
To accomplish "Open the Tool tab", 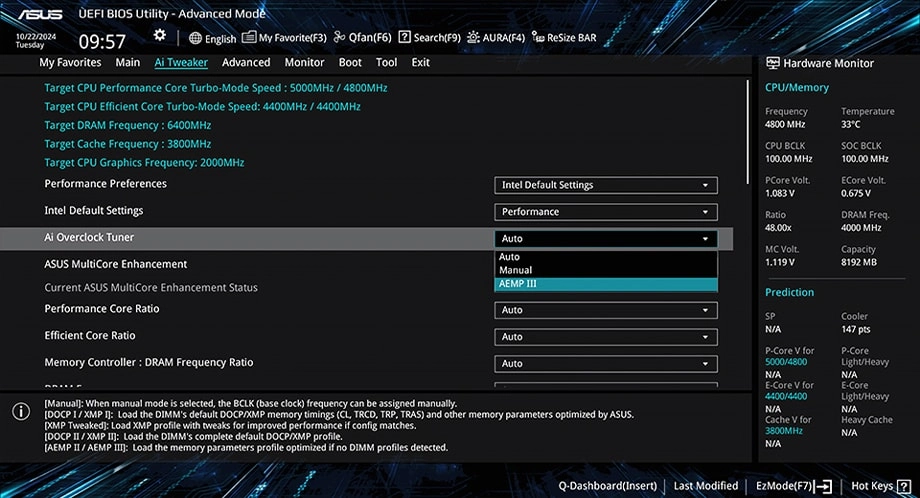I will click(x=386, y=62).
